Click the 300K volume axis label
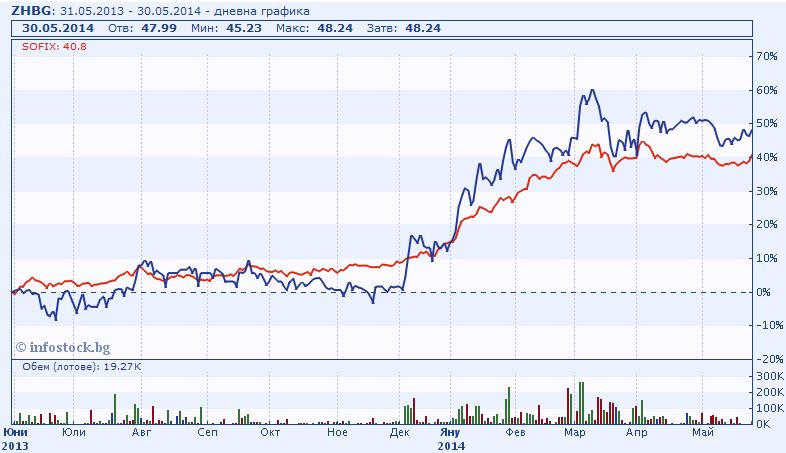786x453 pixels. pos(770,376)
